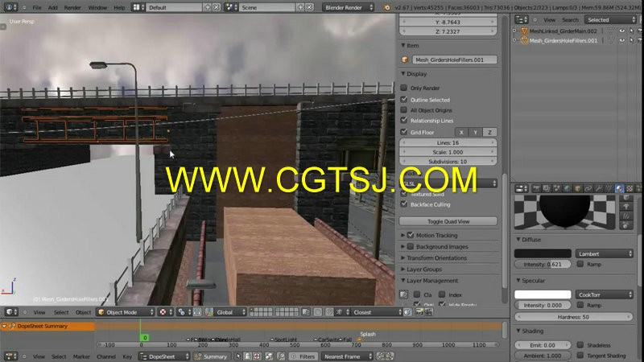The width and height of the screenshot is (644, 362).
Task: Open the Object Mode dropdown
Action: tap(126, 312)
